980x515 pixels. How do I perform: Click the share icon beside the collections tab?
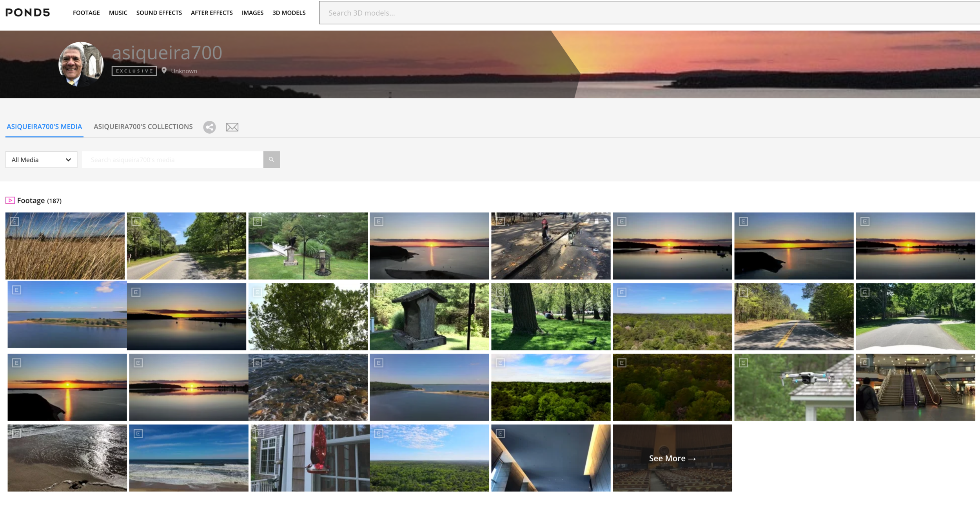(209, 127)
